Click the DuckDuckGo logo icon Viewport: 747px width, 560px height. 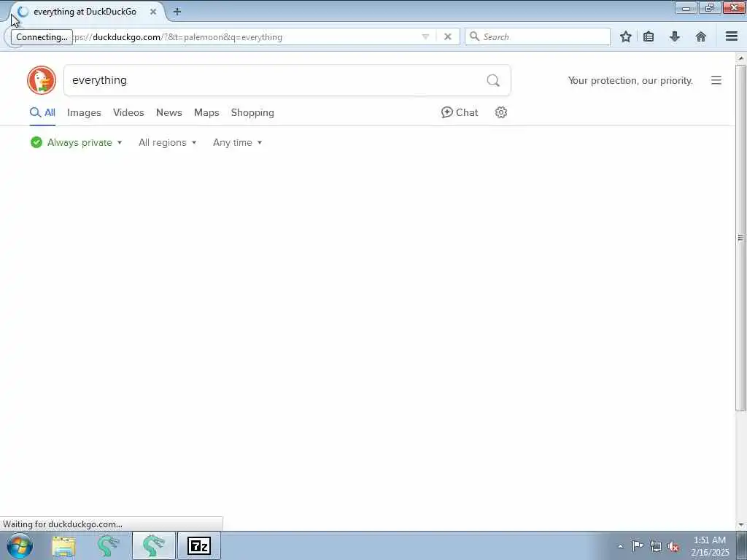(42, 80)
